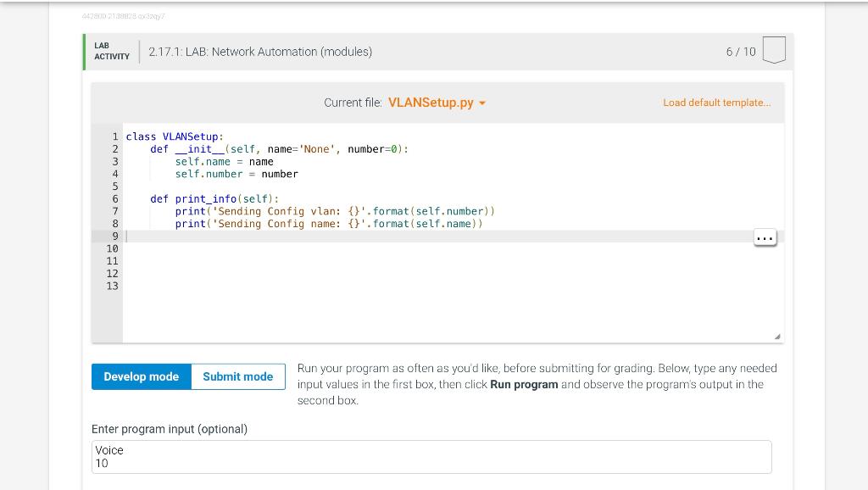Click Load default template link
This screenshot has width=868, height=490.
[x=716, y=102]
